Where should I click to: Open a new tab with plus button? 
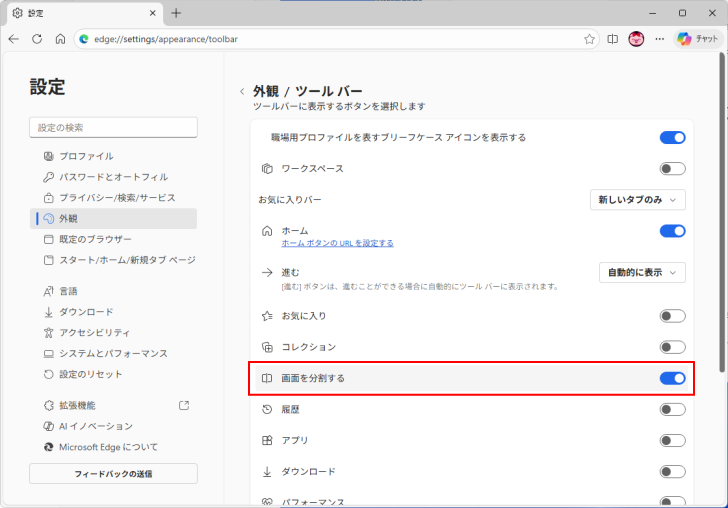(176, 13)
